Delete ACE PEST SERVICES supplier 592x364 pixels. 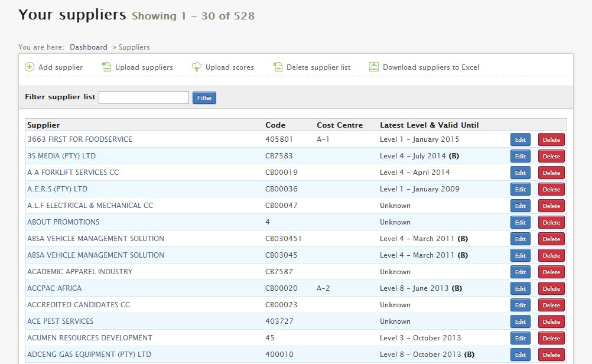tap(551, 322)
